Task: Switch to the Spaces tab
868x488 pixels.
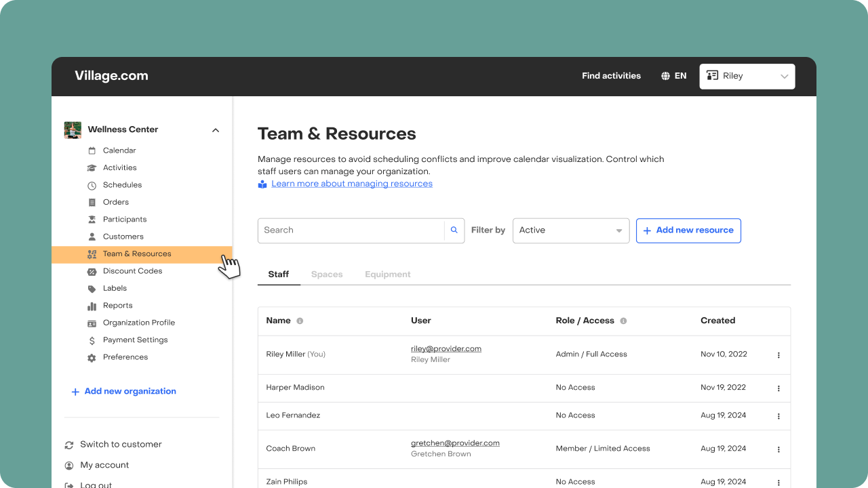Action: click(327, 274)
